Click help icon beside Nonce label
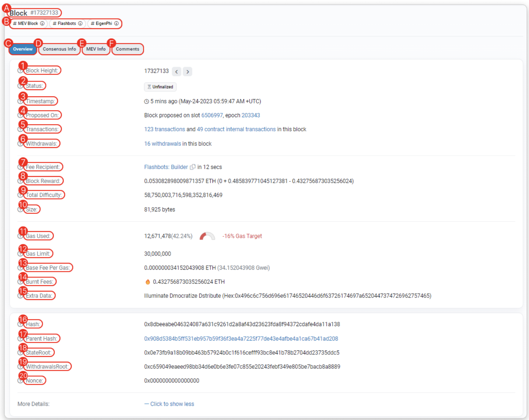This screenshot has width=529, height=420. coord(20,381)
